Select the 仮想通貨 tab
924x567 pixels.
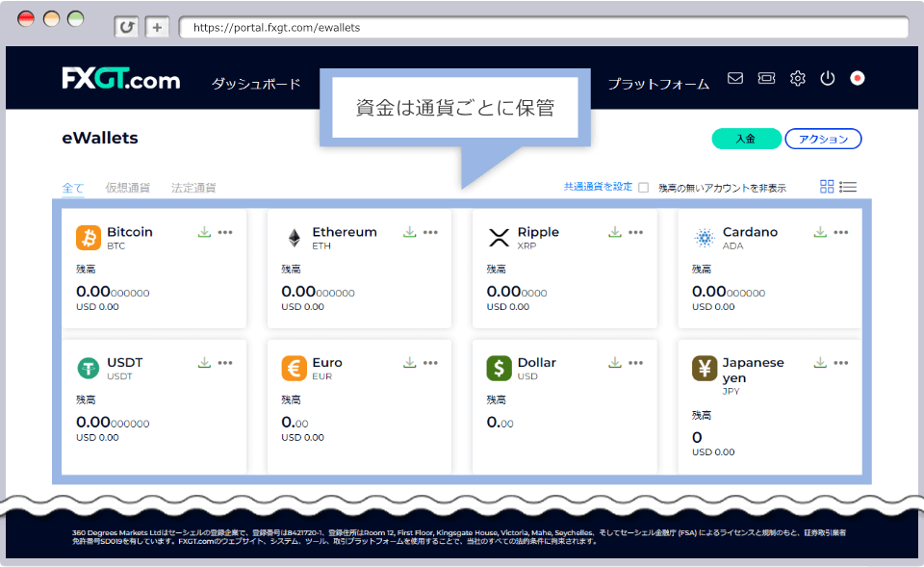[x=128, y=188]
